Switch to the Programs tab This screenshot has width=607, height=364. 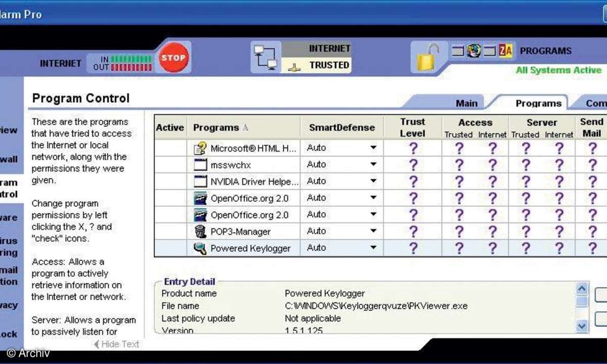click(538, 103)
